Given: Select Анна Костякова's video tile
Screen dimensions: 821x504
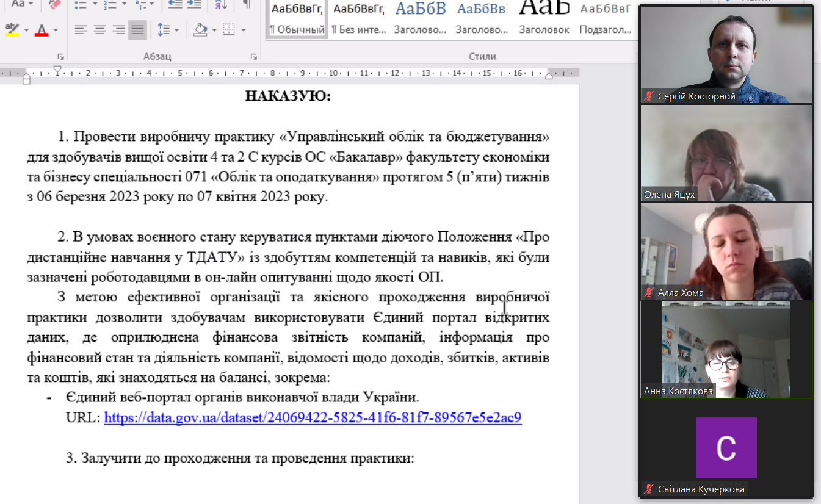Looking at the screenshot, I should (726, 349).
